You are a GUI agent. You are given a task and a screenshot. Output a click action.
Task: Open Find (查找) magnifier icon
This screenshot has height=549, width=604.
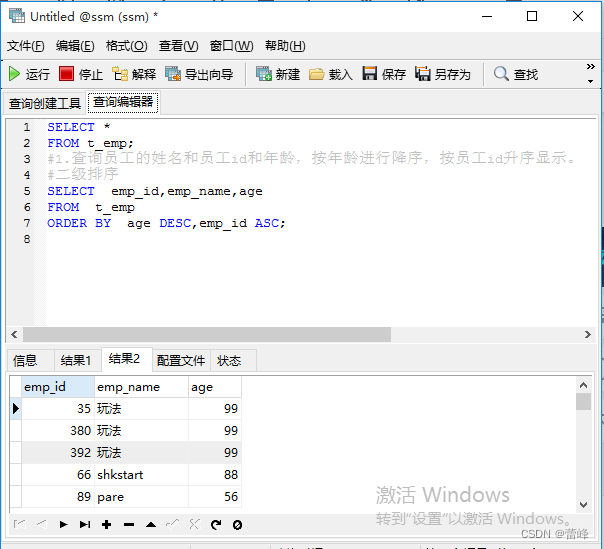(501, 74)
